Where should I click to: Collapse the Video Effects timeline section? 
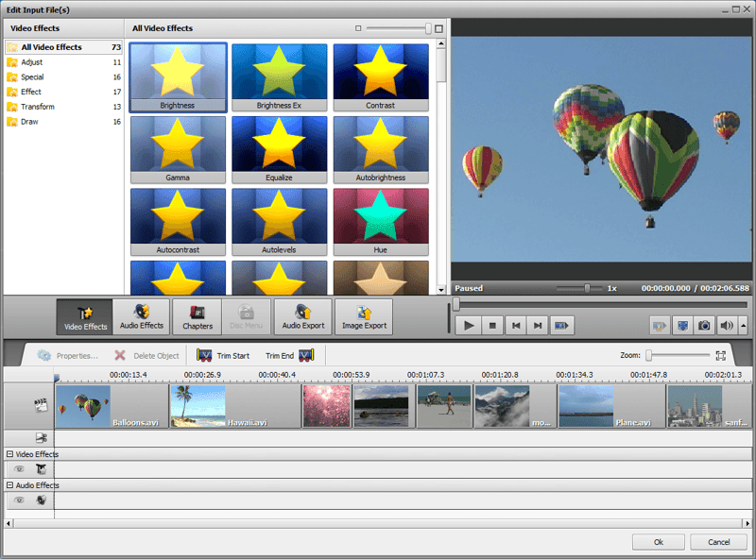9,454
